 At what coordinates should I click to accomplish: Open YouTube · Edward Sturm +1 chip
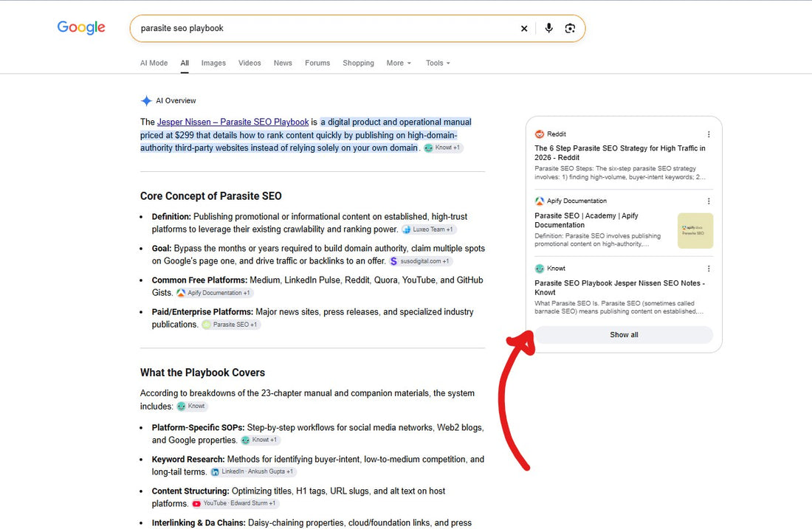point(235,503)
